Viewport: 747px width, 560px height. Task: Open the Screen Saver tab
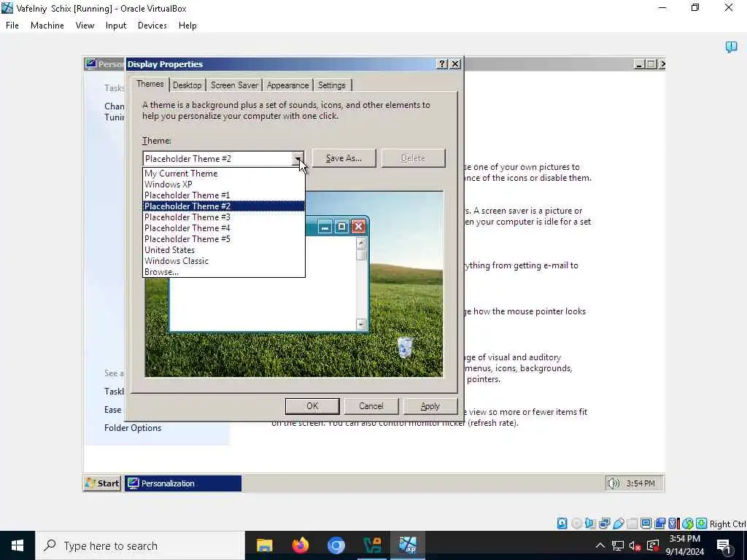[x=234, y=85]
